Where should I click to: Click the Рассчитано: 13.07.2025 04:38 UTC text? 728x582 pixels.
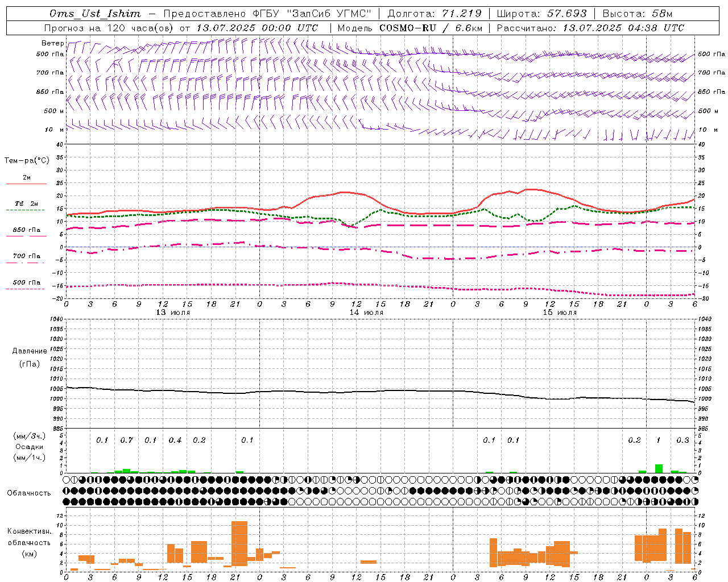590,28
